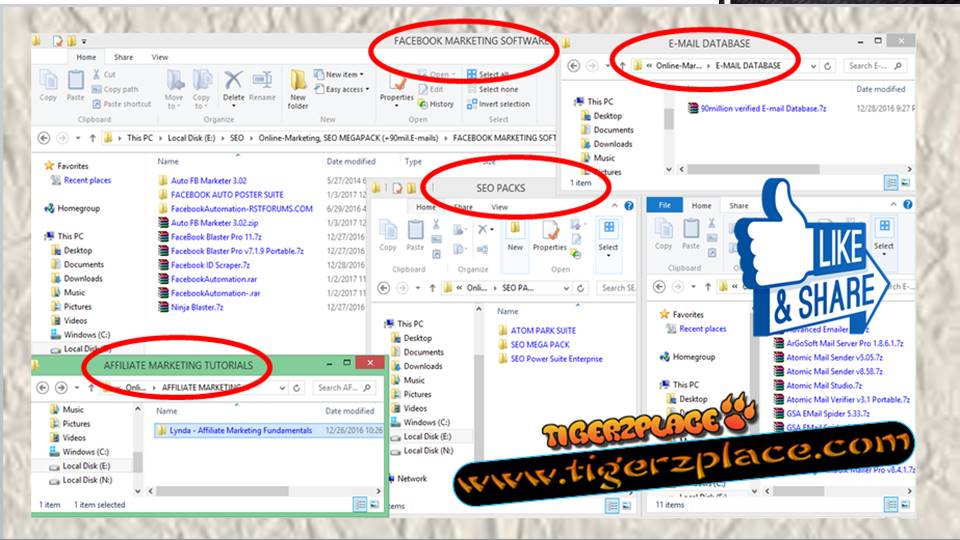
Task: Click Local Disk (E:) breadcrumb in address bar
Action: point(191,138)
